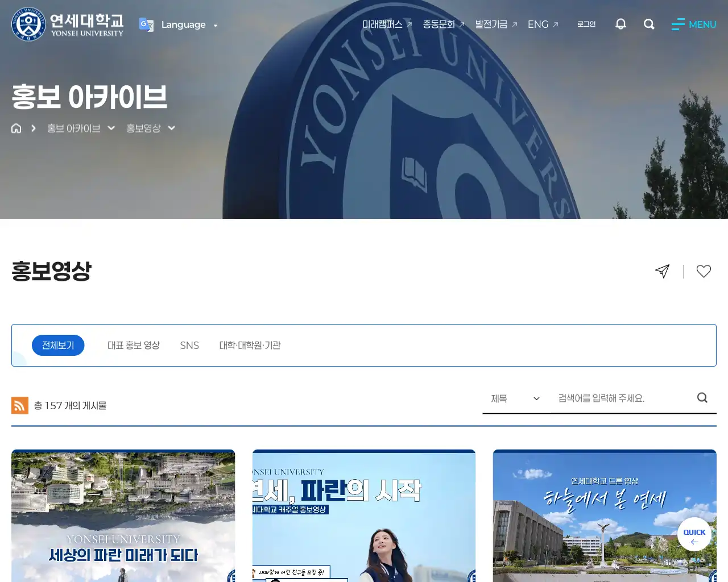Open the 하늘에서 본 연세 drone video thumbnail

click(x=605, y=516)
